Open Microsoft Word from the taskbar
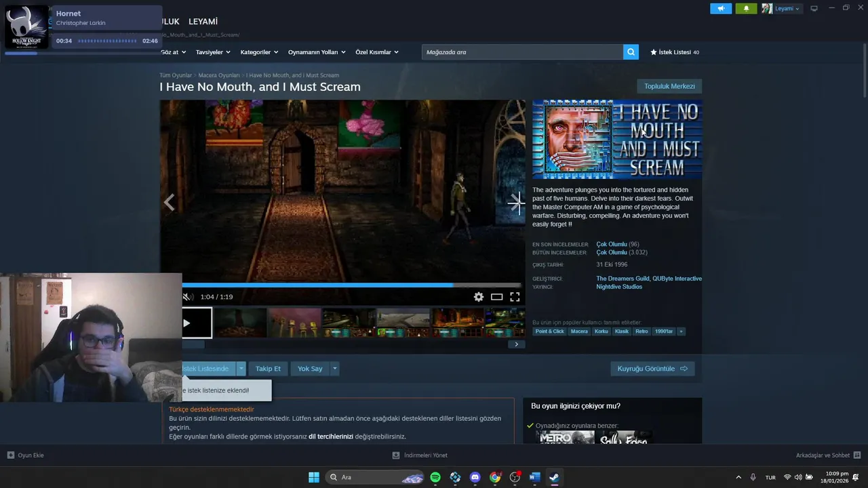The width and height of the screenshot is (868, 488). coord(534,477)
